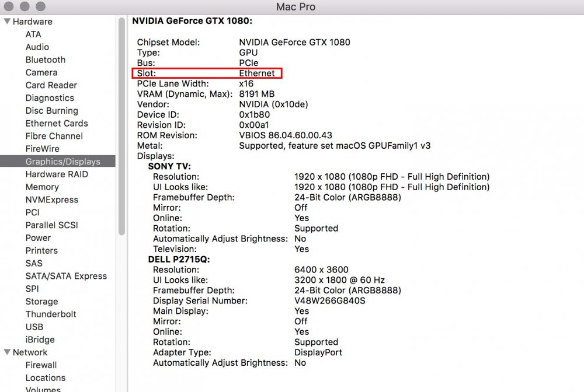Click the window close button

pyautogui.click(x=9, y=6)
